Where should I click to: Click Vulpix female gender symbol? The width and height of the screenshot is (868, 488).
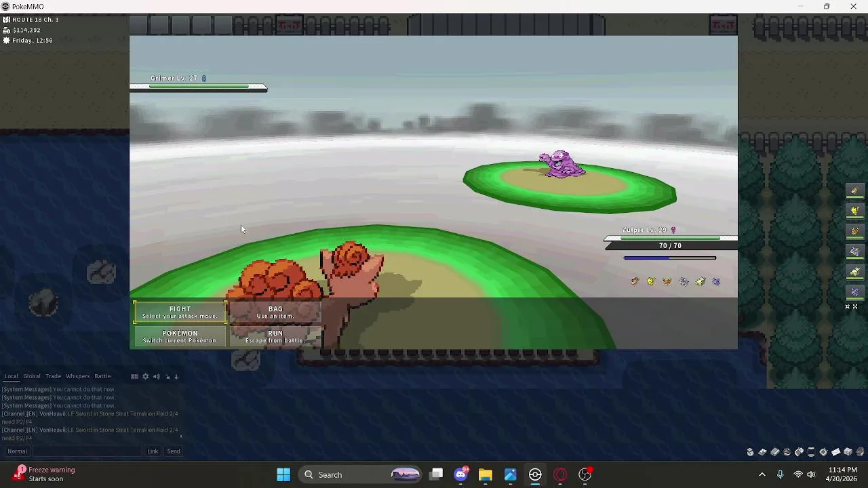point(673,230)
